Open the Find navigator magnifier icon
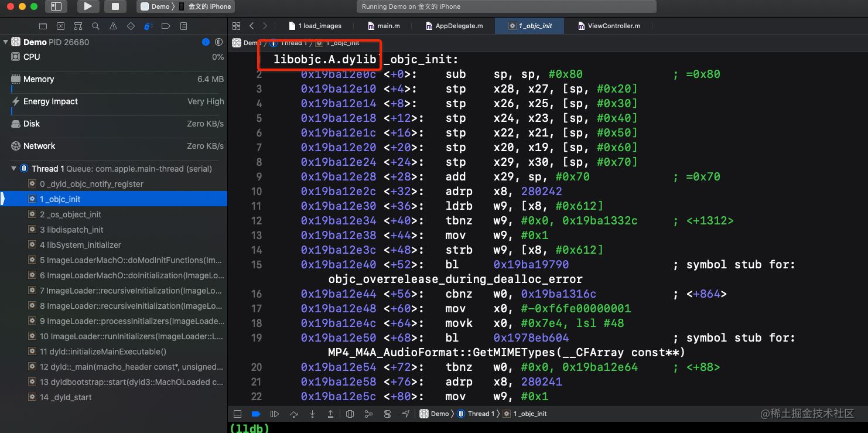This screenshot has height=433, width=868. 95,26
